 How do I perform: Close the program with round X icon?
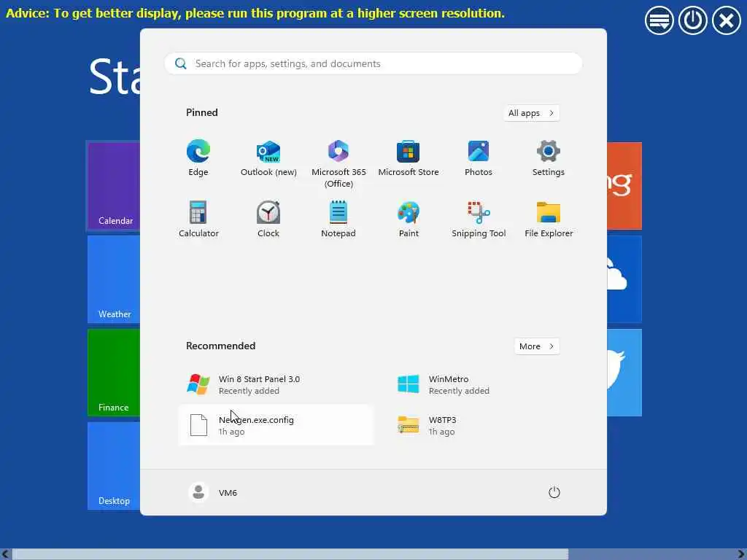tap(727, 20)
